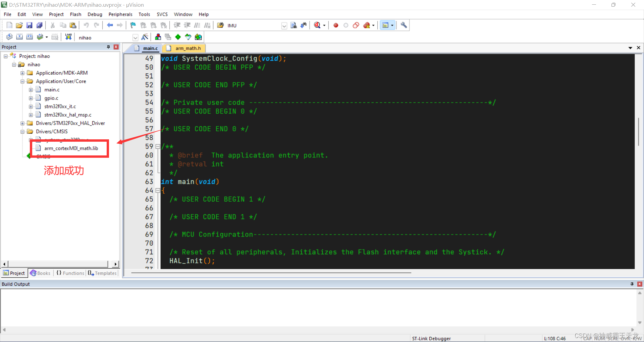The height and width of the screenshot is (342, 644).
Task: Select gpio.c in the project tree
Action: 51,98
